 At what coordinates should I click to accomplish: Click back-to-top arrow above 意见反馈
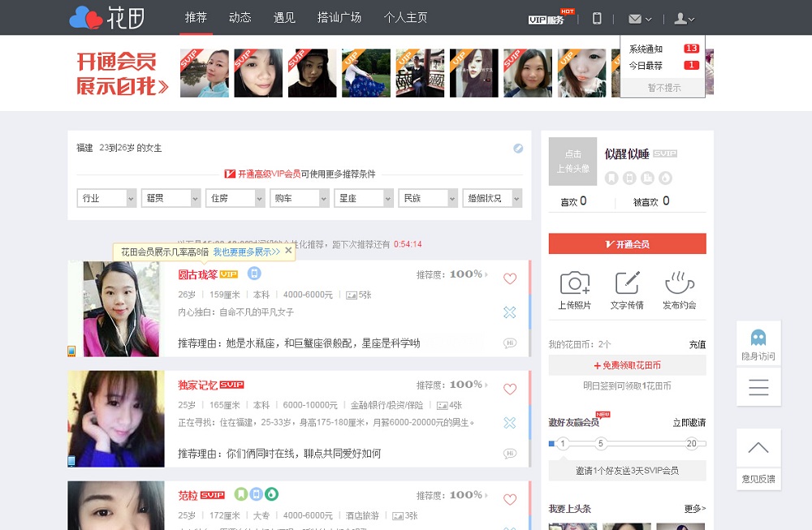pos(758,448)
